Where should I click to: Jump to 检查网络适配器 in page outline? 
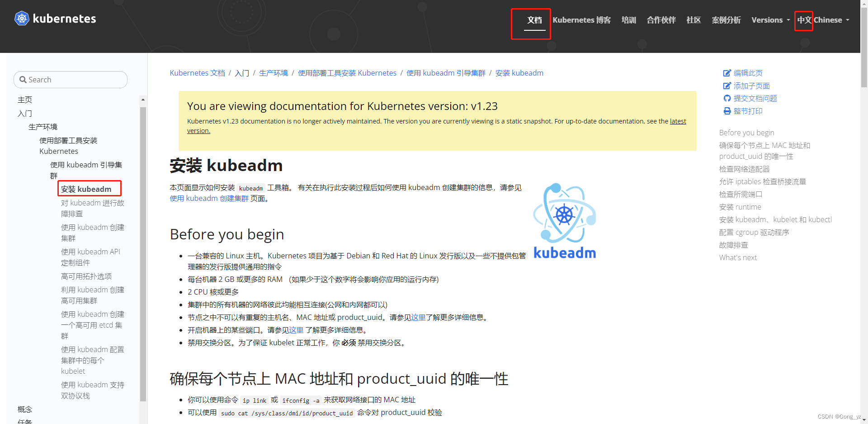(x=744, y=169)
